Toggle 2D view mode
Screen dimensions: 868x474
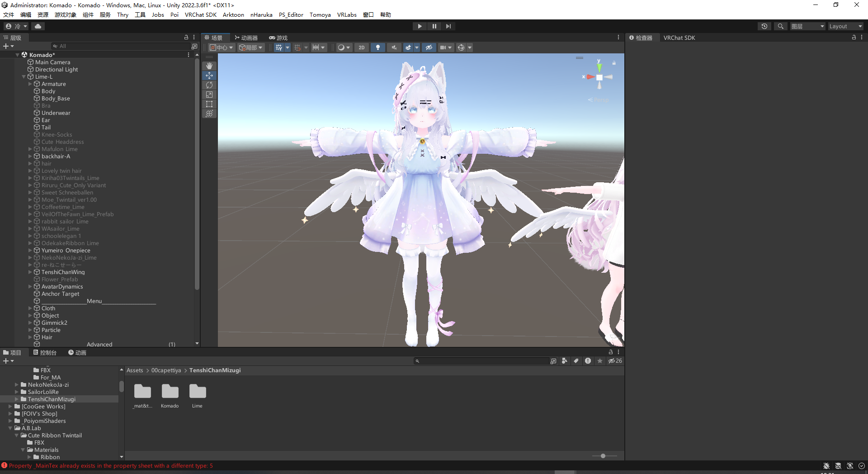(362, 47)
